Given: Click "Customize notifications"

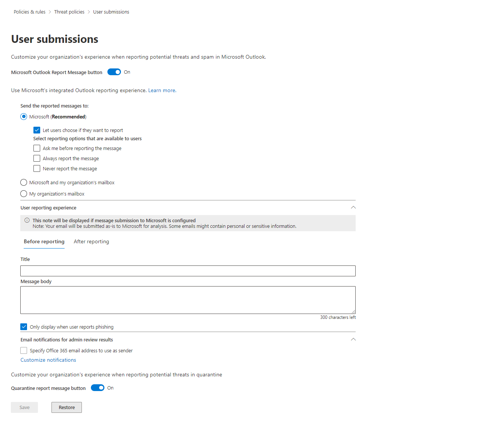Looking at the screenshot, I should (x=48, y=360).
